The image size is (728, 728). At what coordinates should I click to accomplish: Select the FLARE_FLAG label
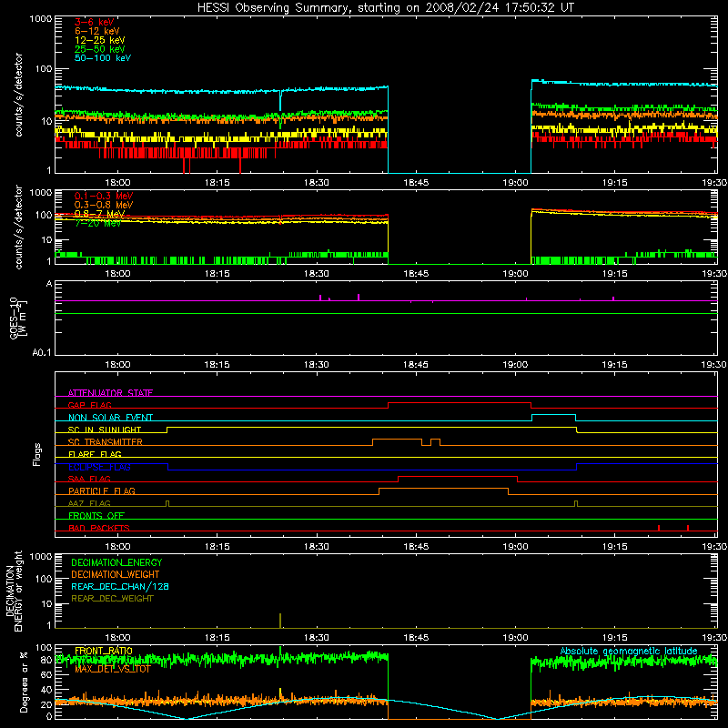click(95, 454)
